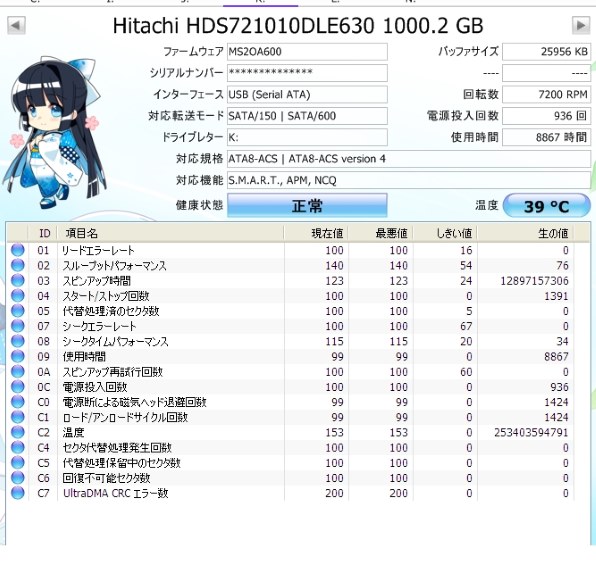The image size is (596, 583).
Task: Go to next disk with right arrow
Action: coord(581,25)
